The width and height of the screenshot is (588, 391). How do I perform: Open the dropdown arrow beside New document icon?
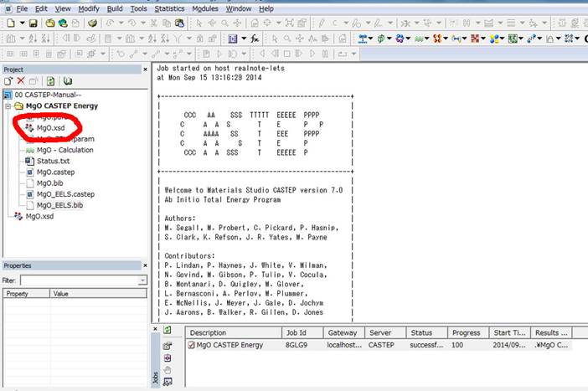22,23
